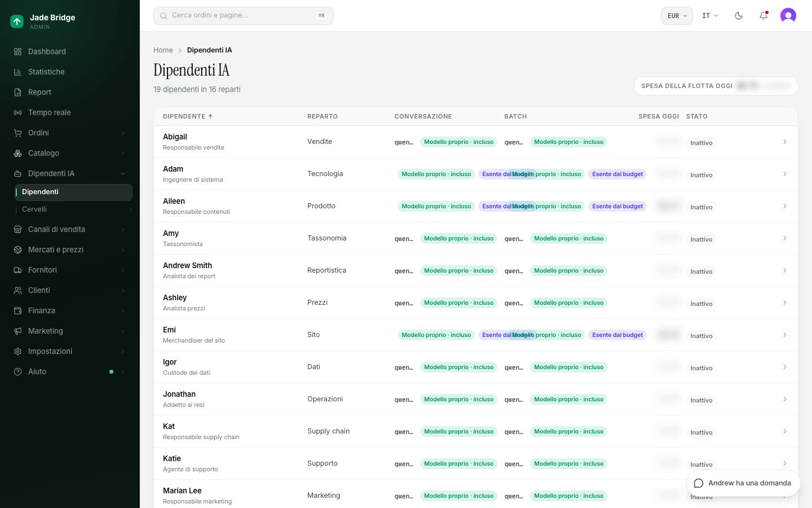
Task: Collapse Dipendenti IA sidebar menu
Action: pyautogui.click(x=70, y=173)
